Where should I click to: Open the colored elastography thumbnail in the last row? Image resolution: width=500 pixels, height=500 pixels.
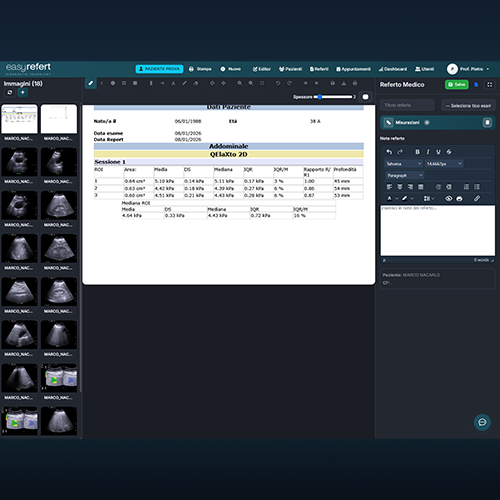tap(19, 421)
